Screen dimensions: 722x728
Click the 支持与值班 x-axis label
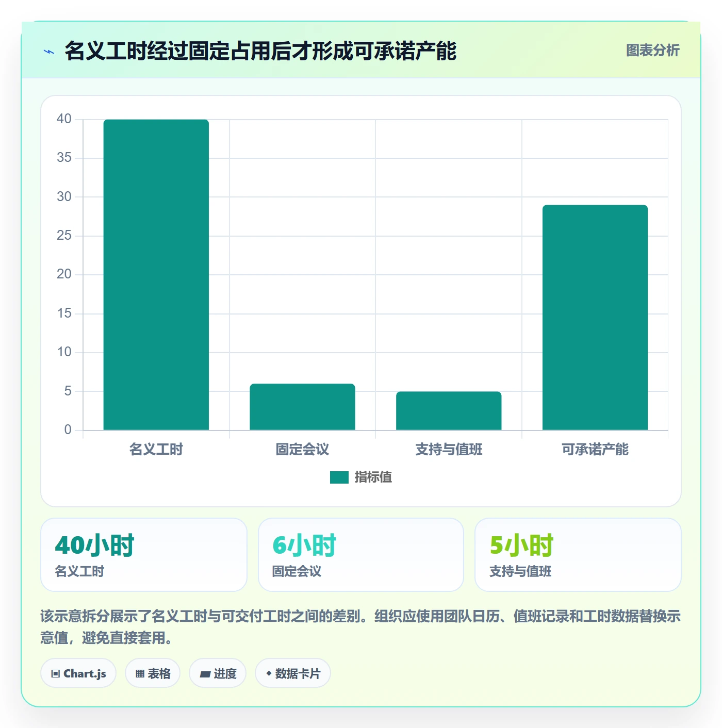tap(449, 450)
